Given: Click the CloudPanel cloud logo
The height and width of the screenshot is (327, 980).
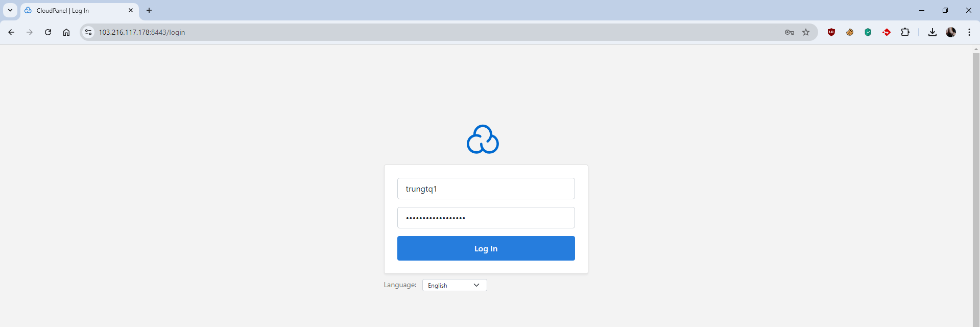Looking at the screenshot, I should coord(483,139).
